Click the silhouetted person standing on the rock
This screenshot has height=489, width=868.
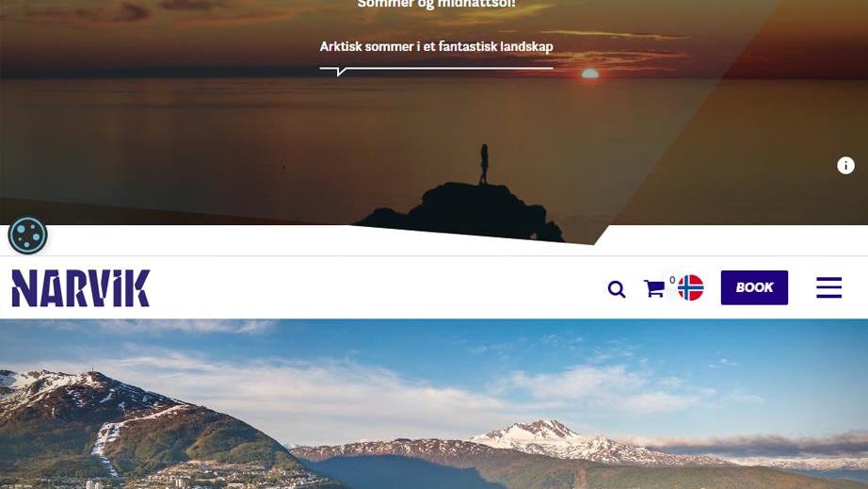coord(484,164)
